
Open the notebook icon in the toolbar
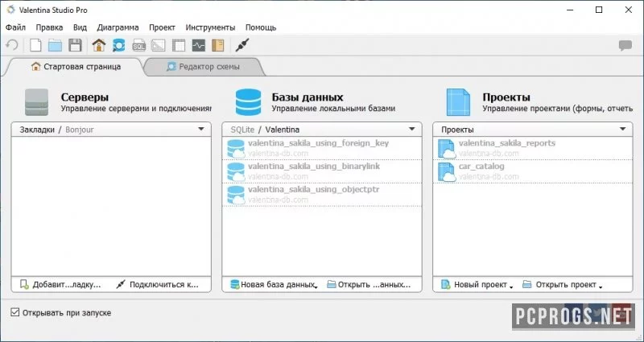(218, 45)
